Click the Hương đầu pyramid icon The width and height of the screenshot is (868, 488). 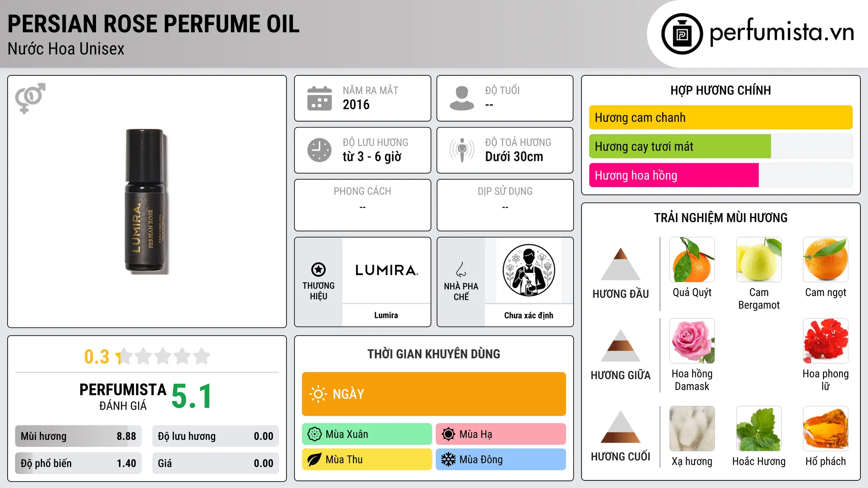coord(620,263)
